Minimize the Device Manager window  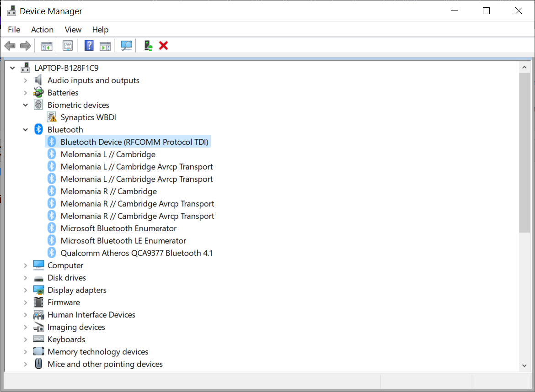(455, 11)
